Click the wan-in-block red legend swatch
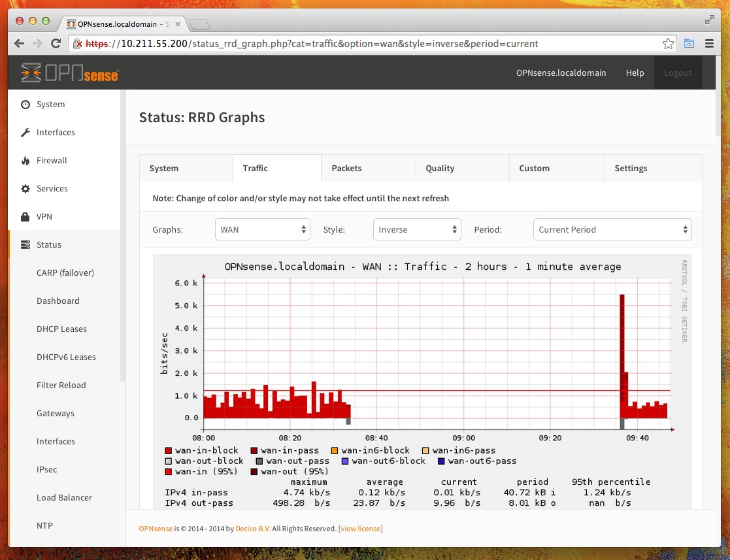This screenshot has height=560, width=730. pos(169,450)
